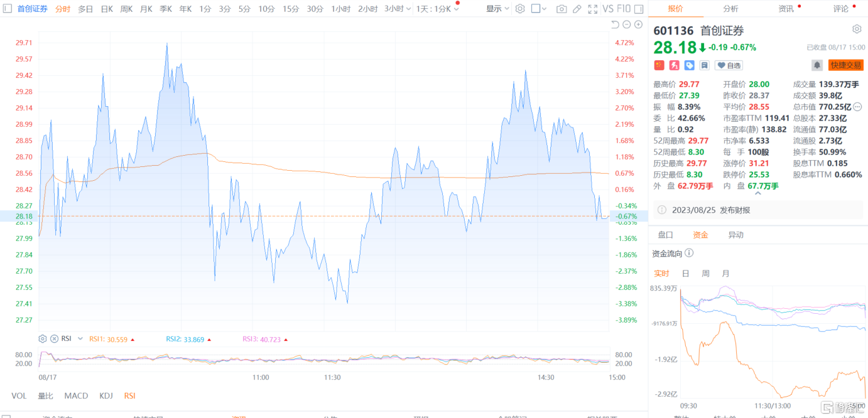The image size is (868, 418).
Task: Expand layout square dropdown arrow
Action: click(x=544, y=9)
